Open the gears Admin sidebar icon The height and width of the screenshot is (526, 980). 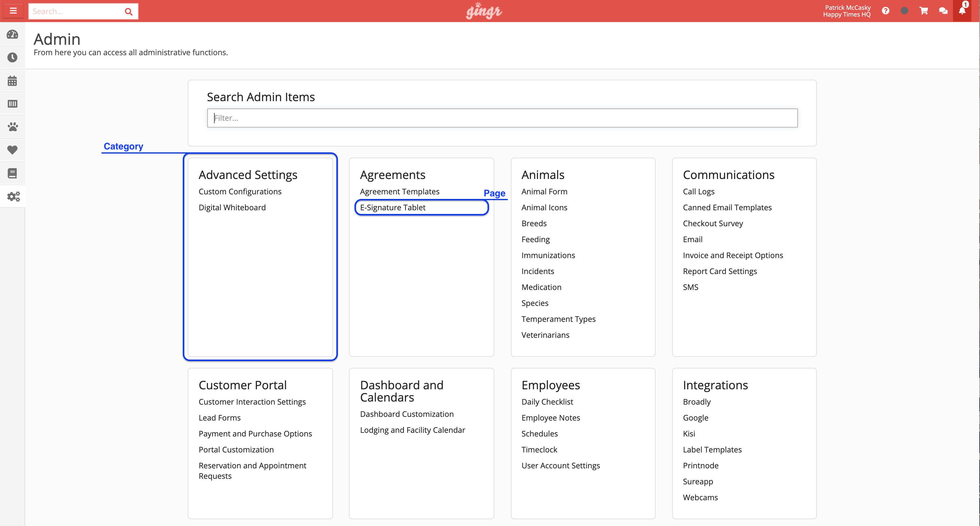pyautogui.click(x=13, y=196)
